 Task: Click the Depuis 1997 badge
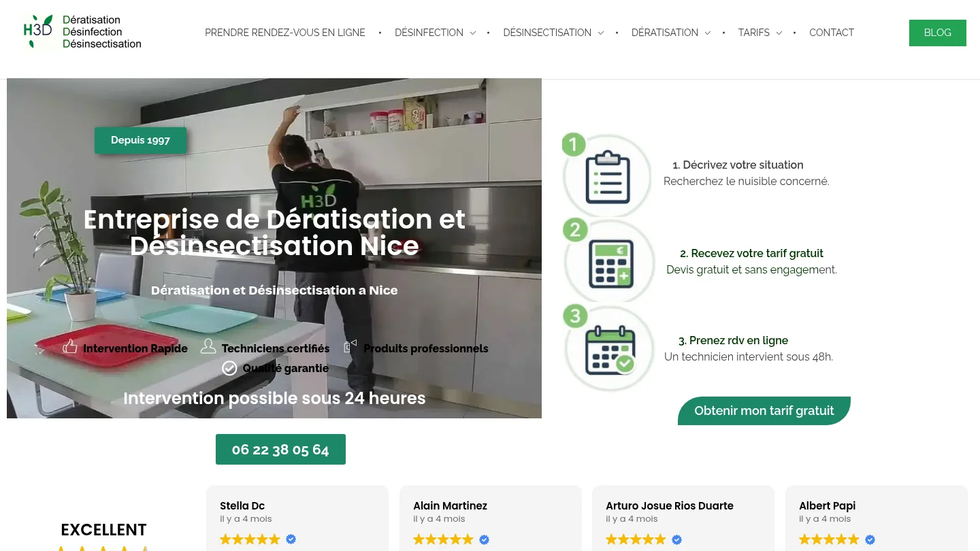coord(140,140)
